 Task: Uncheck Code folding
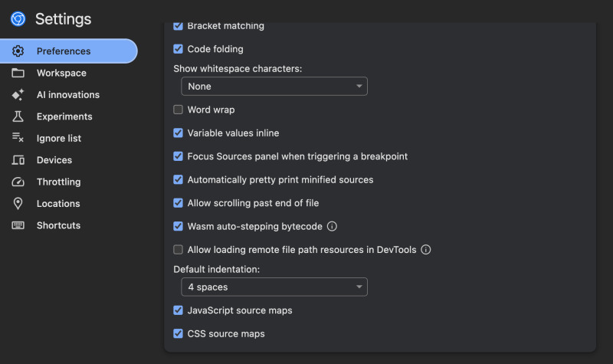(x=178, y=49)
